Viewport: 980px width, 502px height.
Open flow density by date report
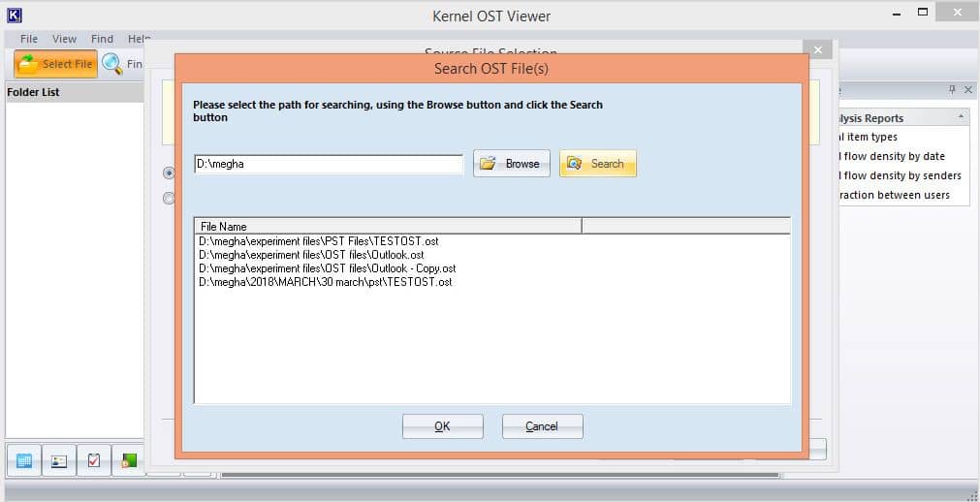(x=892, y=156)
